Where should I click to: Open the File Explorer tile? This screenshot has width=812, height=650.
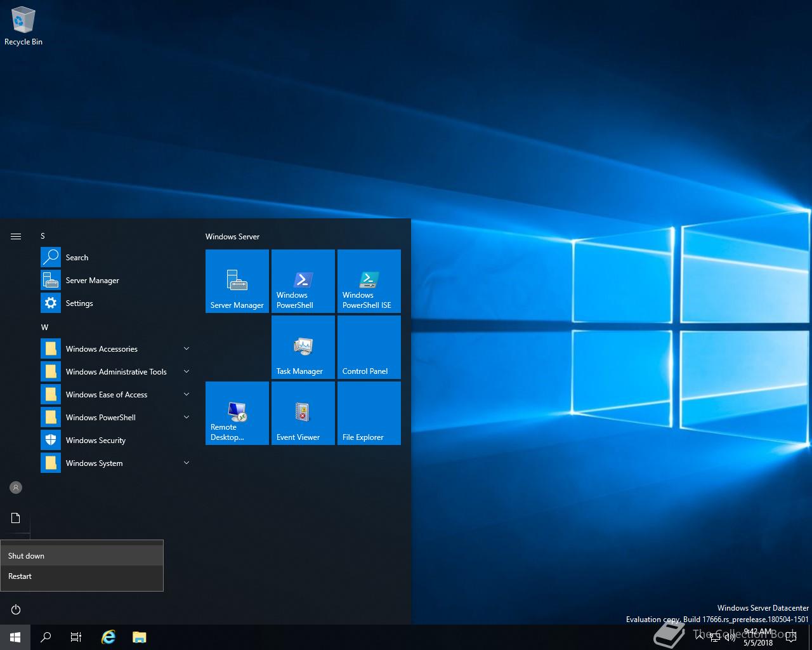pos(369,413)
